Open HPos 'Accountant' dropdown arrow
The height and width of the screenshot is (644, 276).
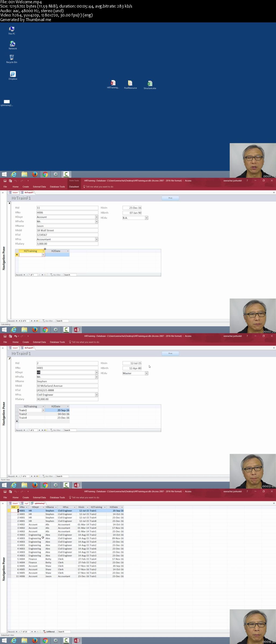[96, 239]
